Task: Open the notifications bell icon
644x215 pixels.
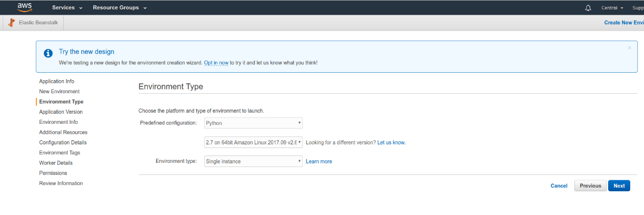Action: pos(588,8)
